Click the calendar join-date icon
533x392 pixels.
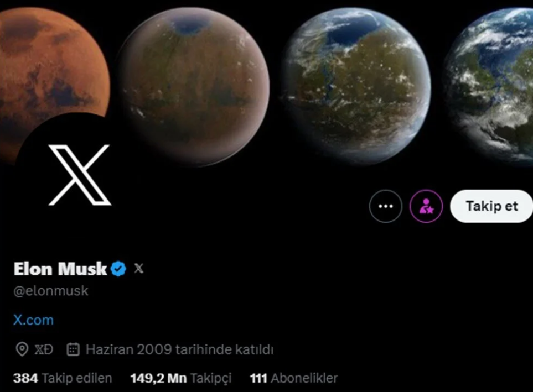pyautogui.click(x=73, y=349)
